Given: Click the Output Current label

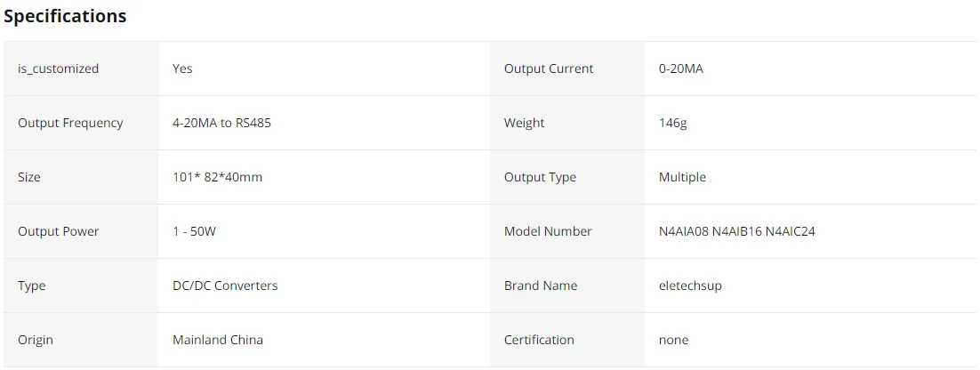Looking at the screenshot, I should [x=549, y=68].
